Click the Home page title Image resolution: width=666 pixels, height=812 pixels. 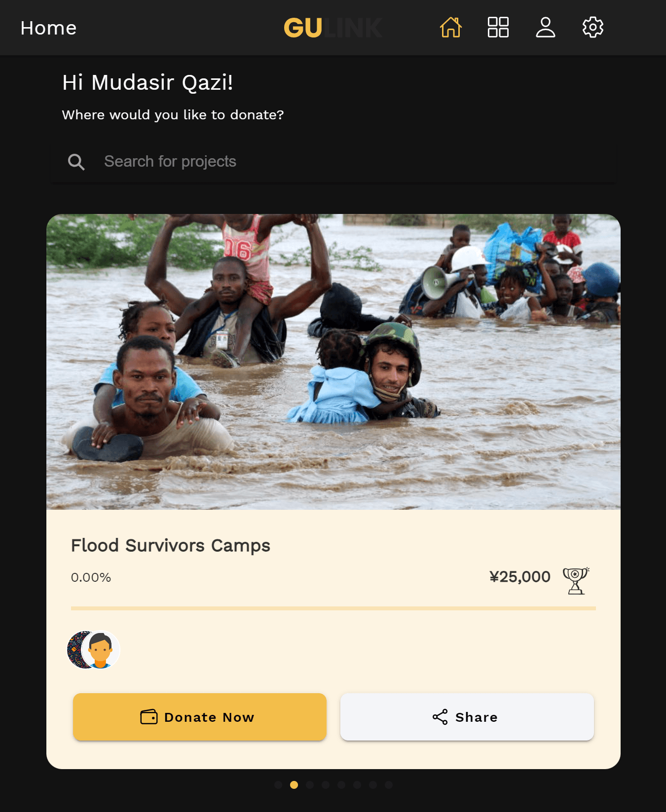tap(48, 28)
